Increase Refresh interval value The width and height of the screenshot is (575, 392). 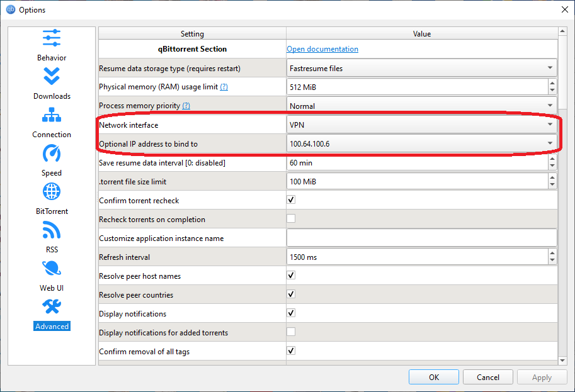[552, 254]
